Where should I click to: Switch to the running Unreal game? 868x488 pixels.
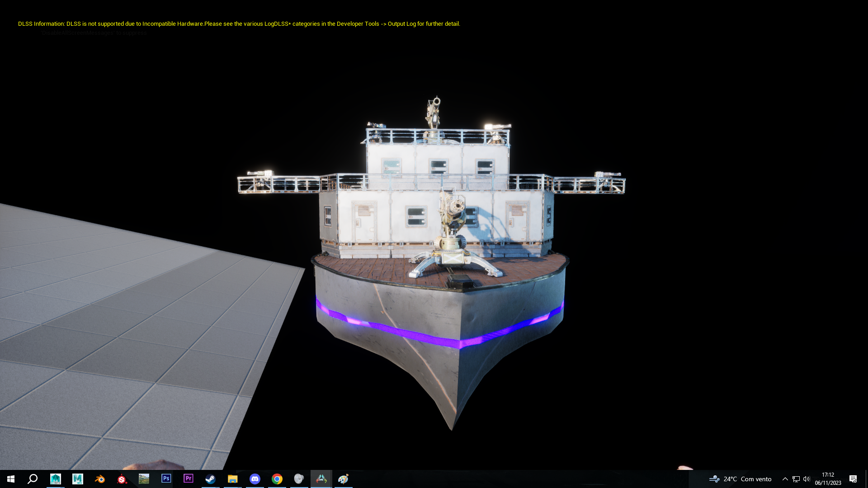click(321, 479)
